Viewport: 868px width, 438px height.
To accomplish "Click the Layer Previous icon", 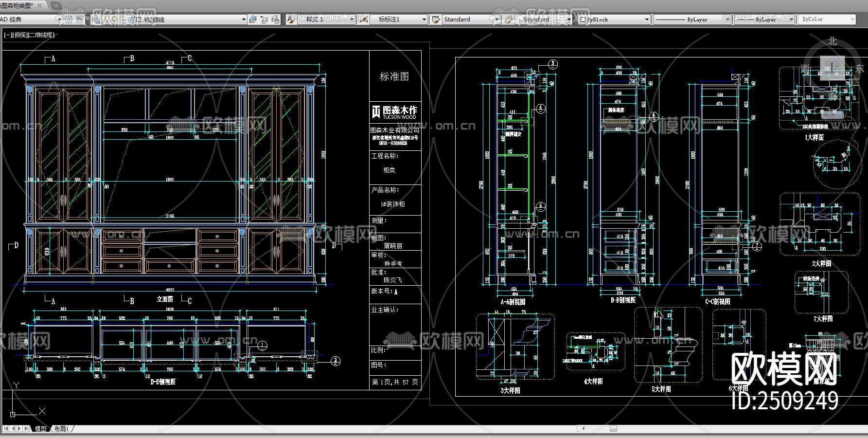I will coord(264,19).
